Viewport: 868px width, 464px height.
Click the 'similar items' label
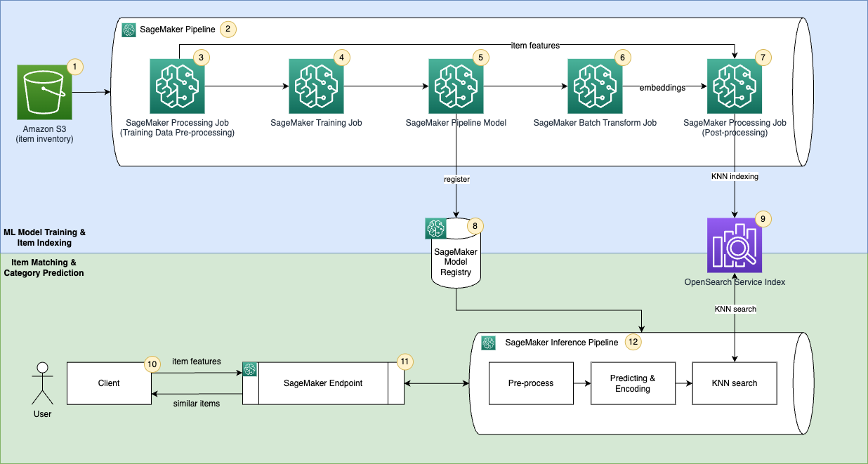tap(197, 402)
